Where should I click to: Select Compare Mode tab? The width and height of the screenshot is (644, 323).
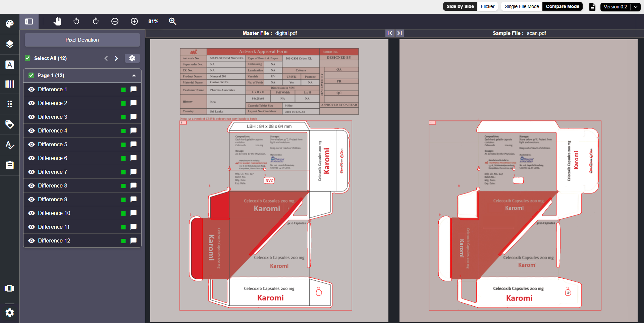point(562,6)
